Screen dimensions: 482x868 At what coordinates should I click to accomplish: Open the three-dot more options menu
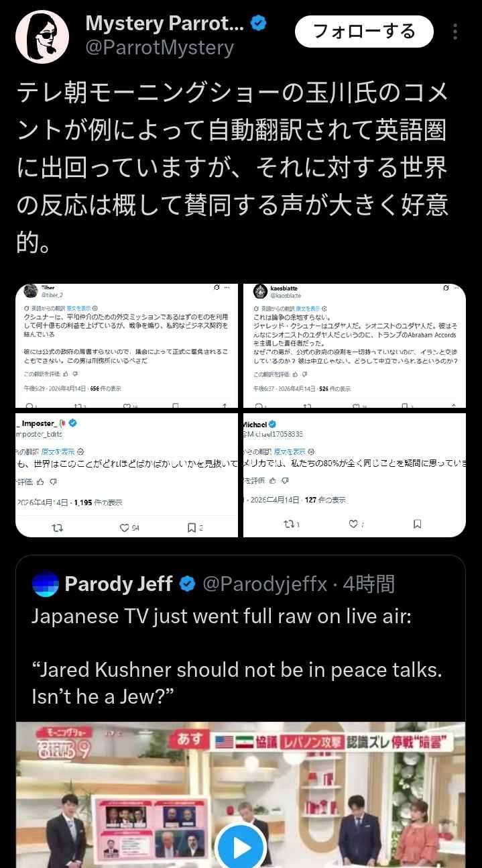pyautogui.click(x=455, y=32)
